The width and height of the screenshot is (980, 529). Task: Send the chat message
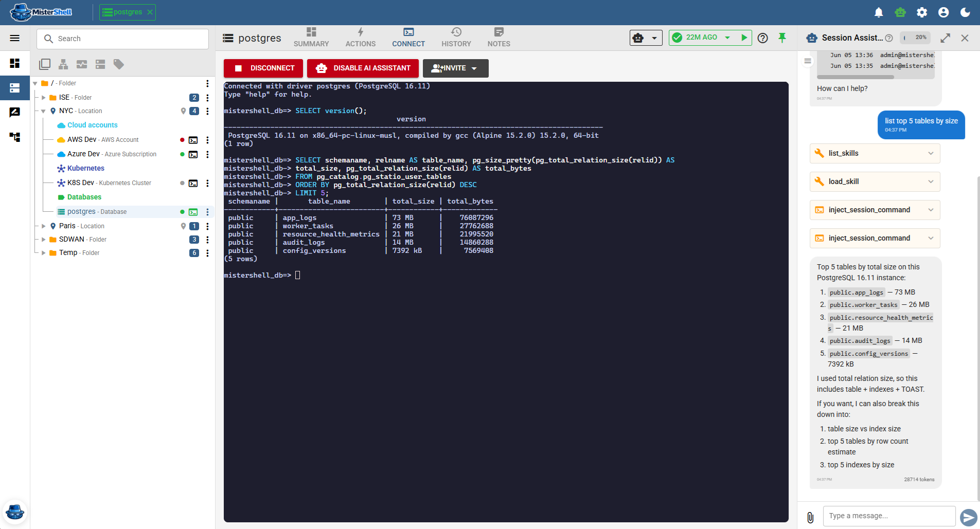coord(968,517)
